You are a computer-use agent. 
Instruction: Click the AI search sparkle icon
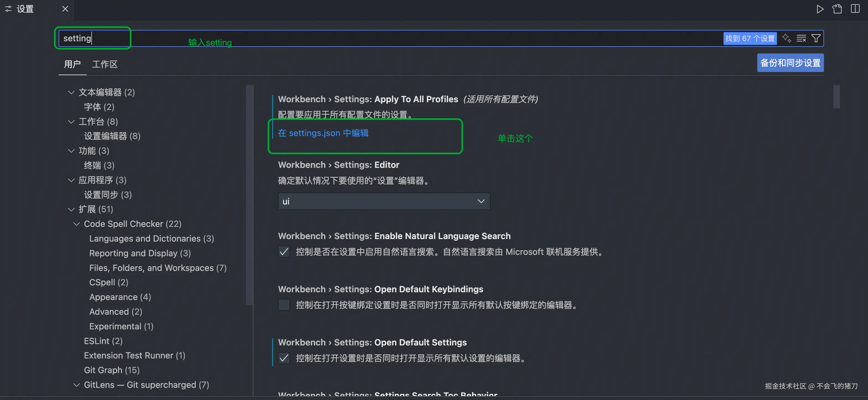[786, 38]
